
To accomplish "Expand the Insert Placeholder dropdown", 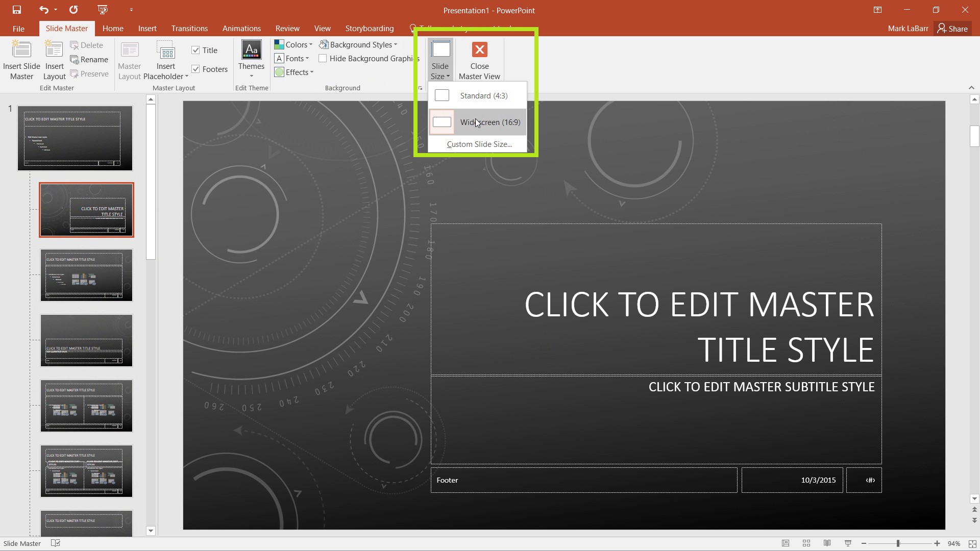I will click(186, 77).
